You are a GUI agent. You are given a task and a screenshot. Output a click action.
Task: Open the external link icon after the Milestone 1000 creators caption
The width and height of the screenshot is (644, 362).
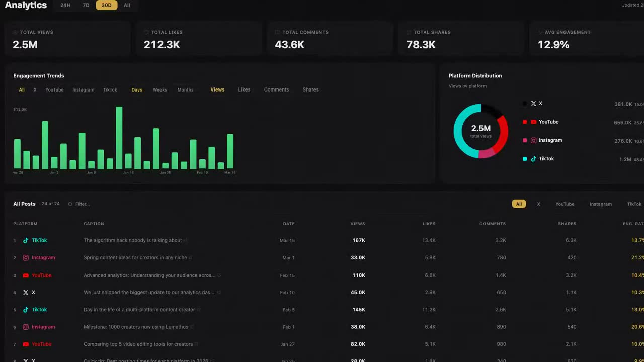tap(192, 327)
